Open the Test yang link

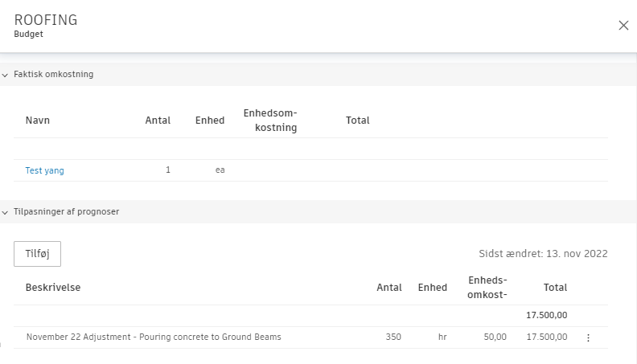point(45,170)
